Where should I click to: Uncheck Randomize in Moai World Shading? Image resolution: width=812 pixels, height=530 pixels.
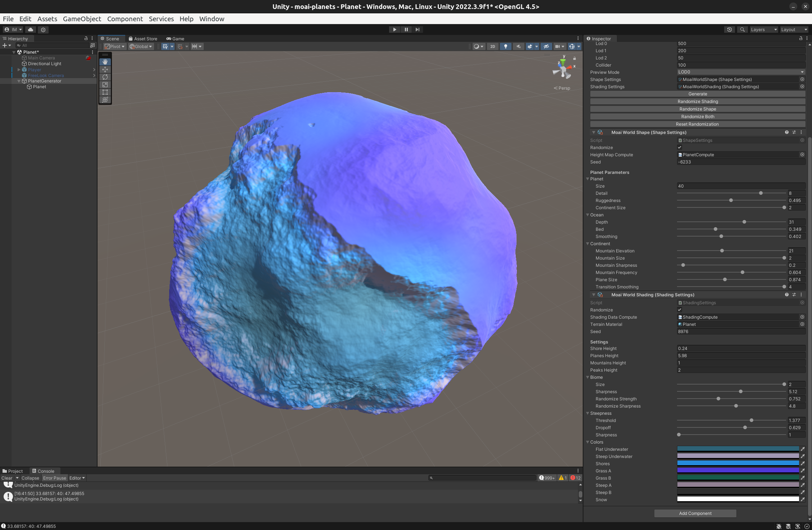(680, 310)
